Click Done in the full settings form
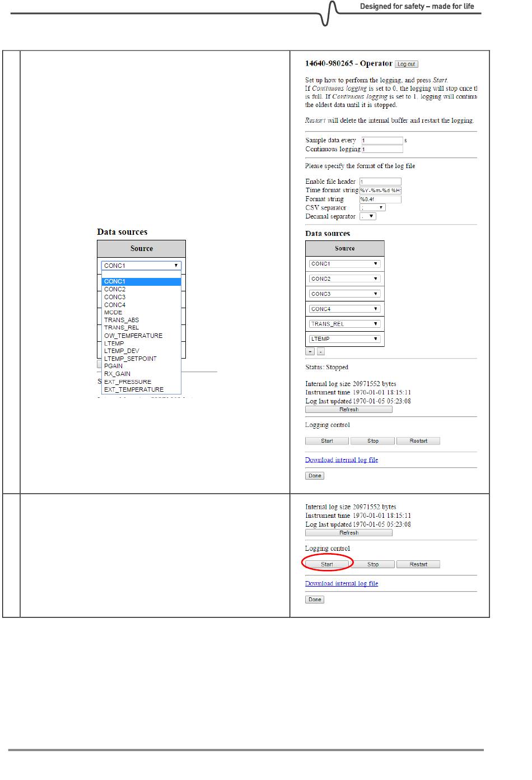Image resolution: width=532 pixels, height=780 pixels. pos(315,476)
